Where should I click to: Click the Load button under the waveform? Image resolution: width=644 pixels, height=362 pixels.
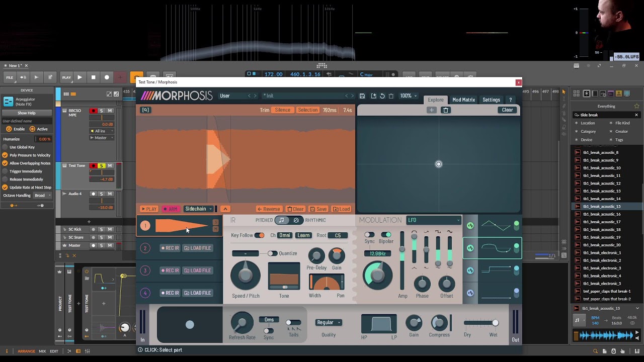click(342, 209)
